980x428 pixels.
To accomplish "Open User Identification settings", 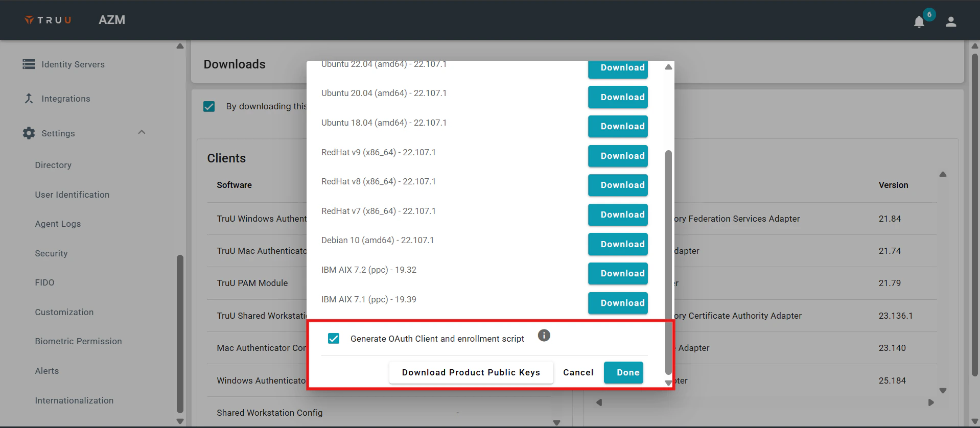I will click(x=72, y=195).
